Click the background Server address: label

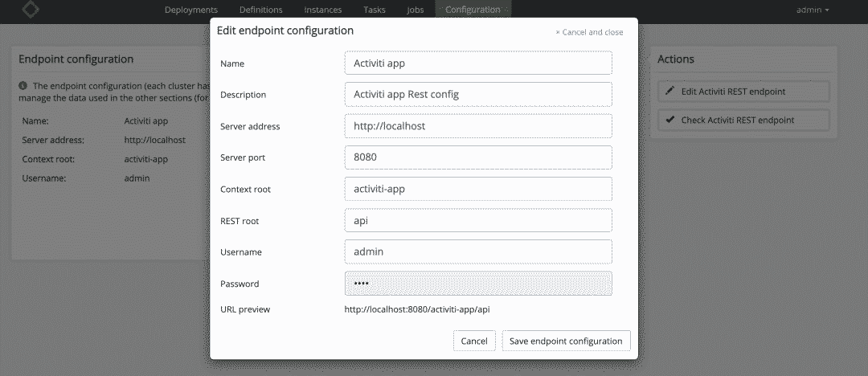(x=53, y=140)
